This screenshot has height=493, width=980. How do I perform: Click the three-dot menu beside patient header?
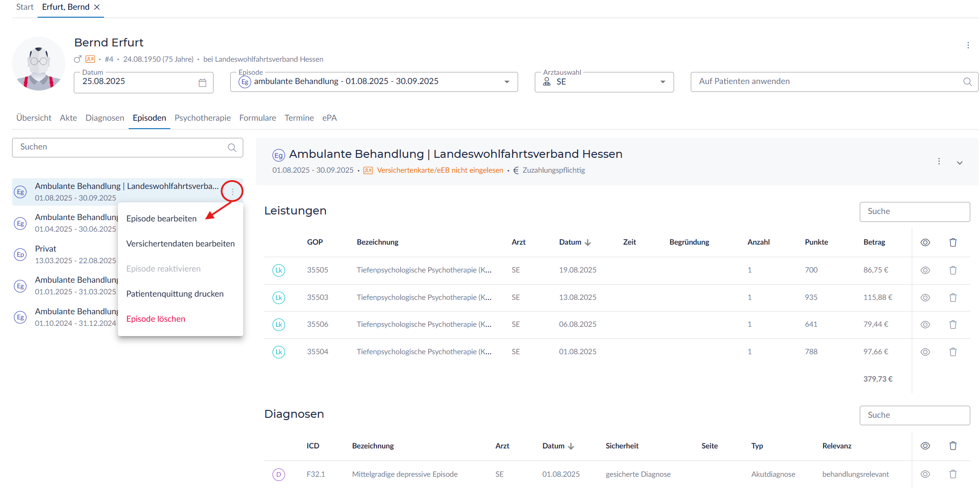968,45
